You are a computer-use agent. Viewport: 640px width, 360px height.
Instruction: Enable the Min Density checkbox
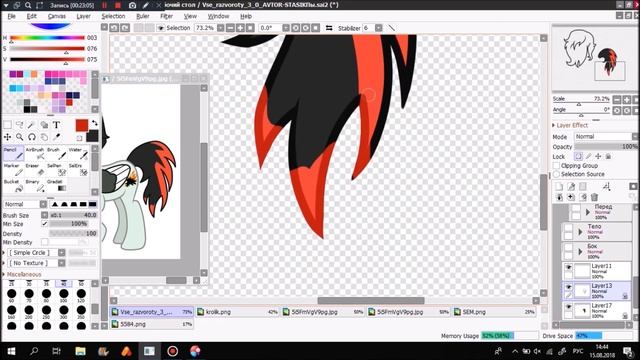pos(44,242)
